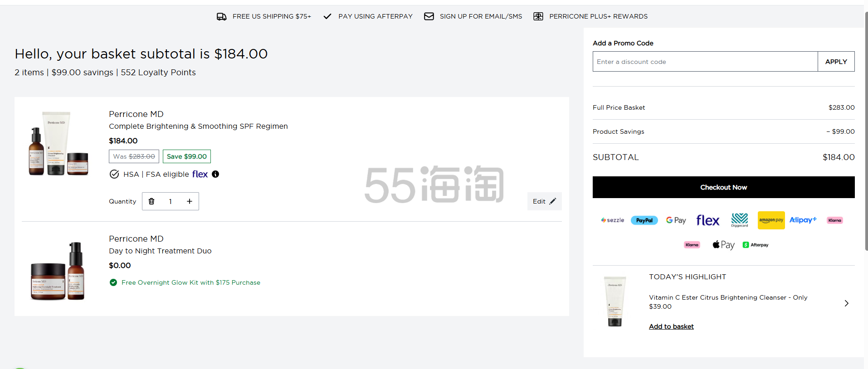Select the Alipay+ payment logo

803,220
